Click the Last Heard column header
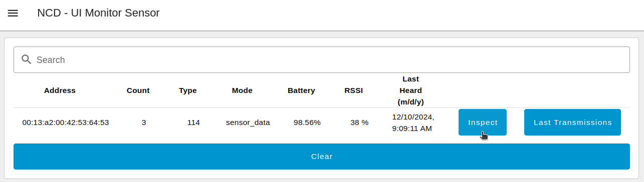 tap(410, 90)
